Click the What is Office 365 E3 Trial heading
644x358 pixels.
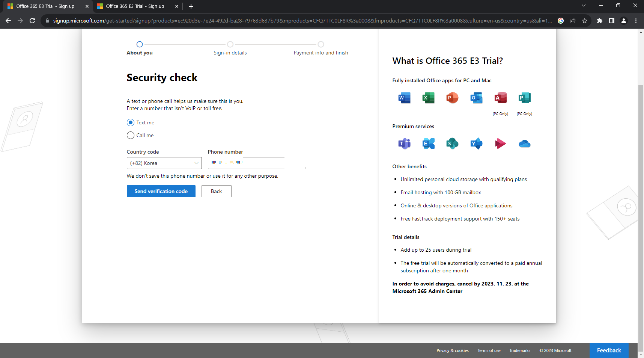(x=447, y=61)
